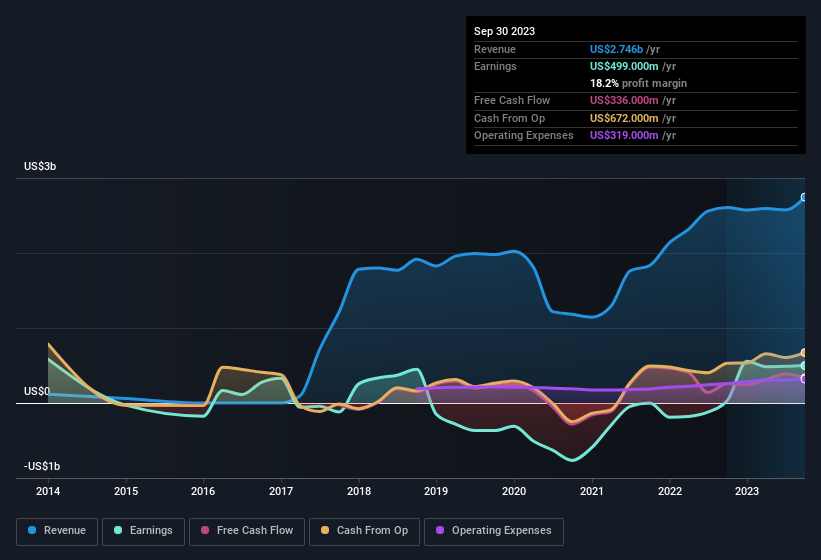Image resolution: width=821 pixels, height=560 pixels.
Task: Click the blue Revenue endpoint marker
Action: click(x=804, y=197)
